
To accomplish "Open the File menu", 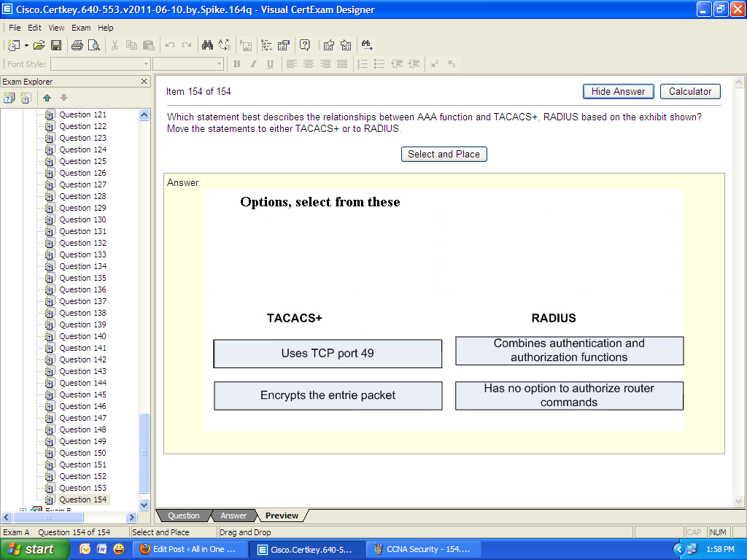I will pyautogui.click(x=15, y=28).
